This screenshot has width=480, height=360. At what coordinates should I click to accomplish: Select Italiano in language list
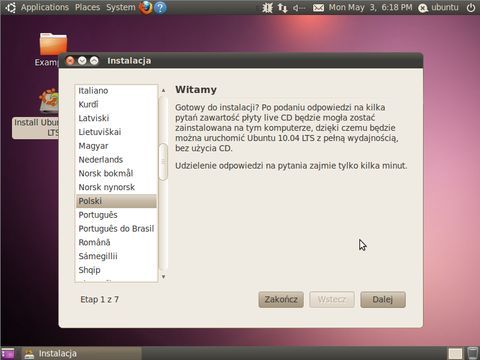pyautogui.click(x=116, y=91)
